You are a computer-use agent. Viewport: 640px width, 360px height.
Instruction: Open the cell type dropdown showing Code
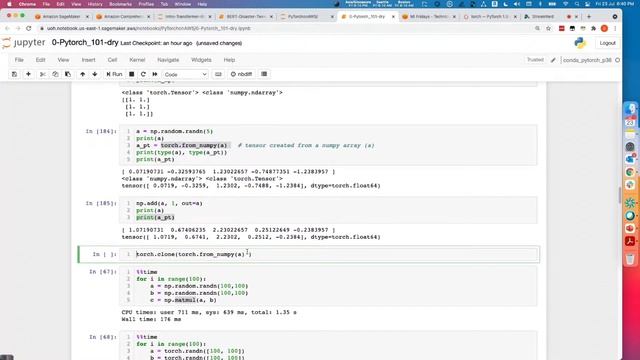pos(185,74)
